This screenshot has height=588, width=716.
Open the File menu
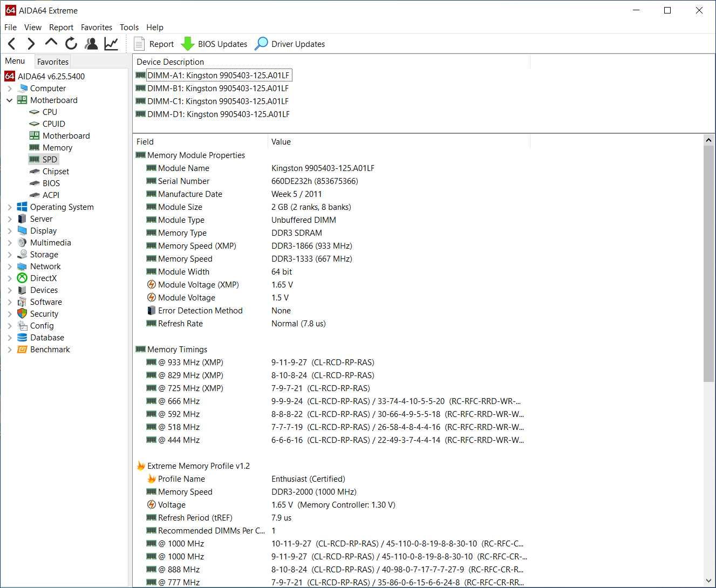[x=10, y=27]
